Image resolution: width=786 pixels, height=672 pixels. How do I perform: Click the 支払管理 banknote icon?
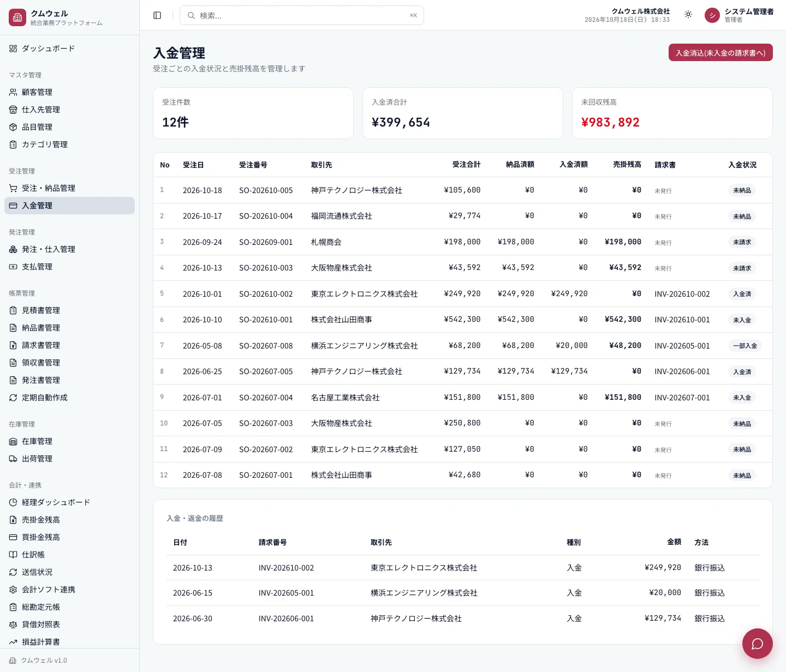13,267
